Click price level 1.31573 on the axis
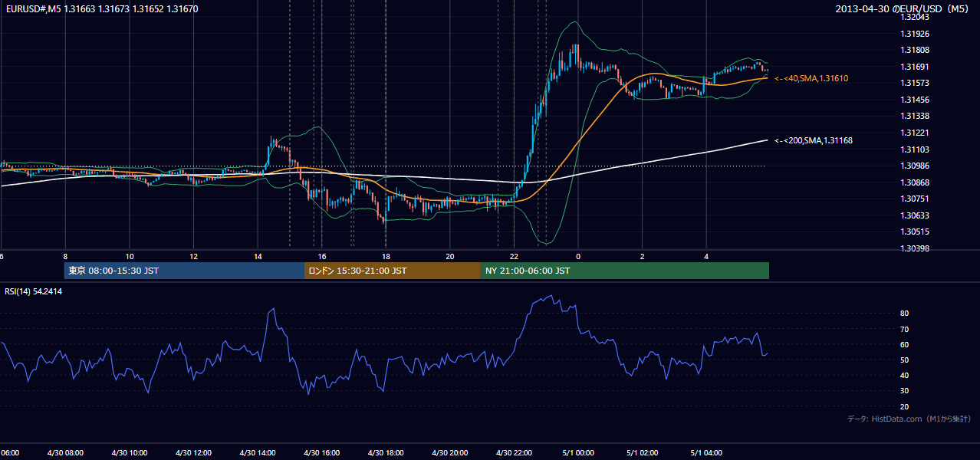This screenshot has height=460, width=980. tap(915, 83)
